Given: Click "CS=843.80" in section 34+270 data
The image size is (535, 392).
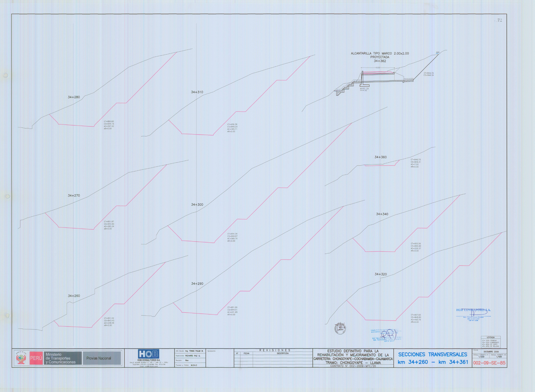Looking at the screenshot, I should pyautogui.click(x=109, y=224).
